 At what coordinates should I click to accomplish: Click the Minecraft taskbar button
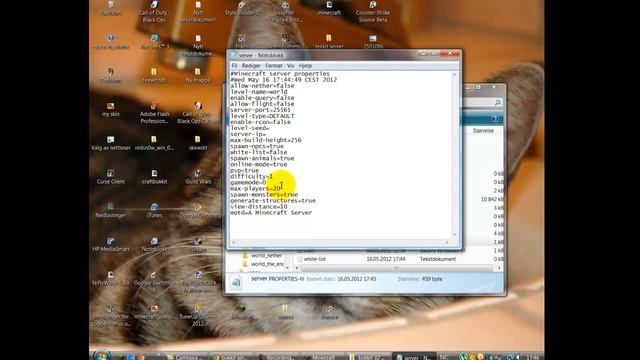(x=322, y=357)
